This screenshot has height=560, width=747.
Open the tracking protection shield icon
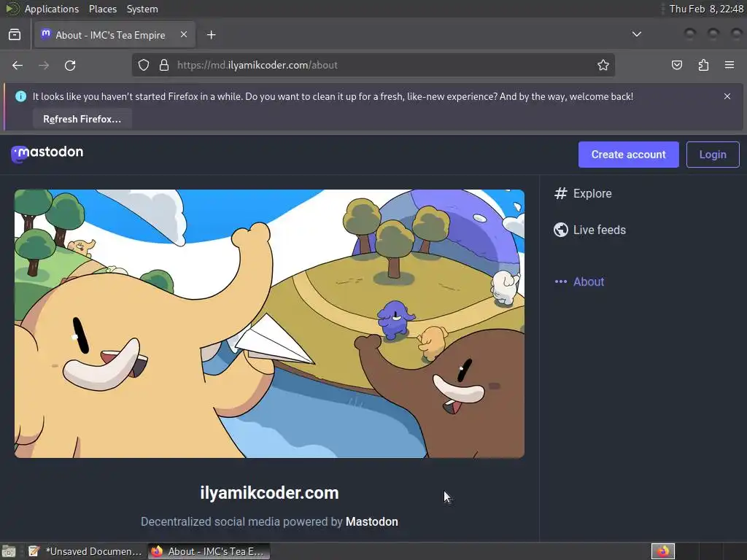pyautogui.click(x=144, y=65)
